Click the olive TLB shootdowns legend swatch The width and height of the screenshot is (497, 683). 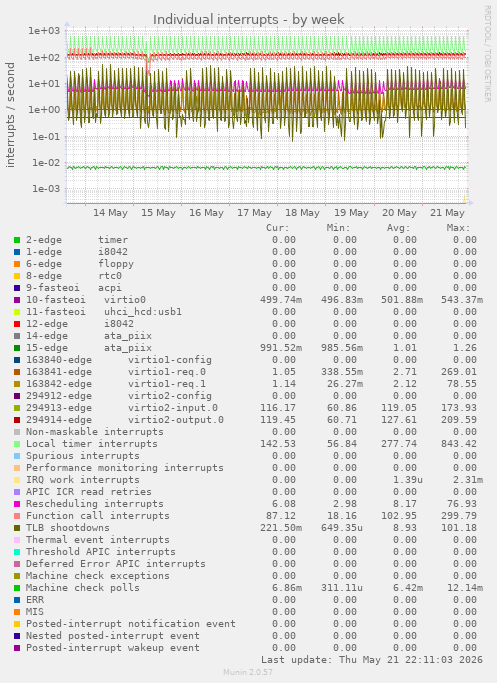(17, 528)
